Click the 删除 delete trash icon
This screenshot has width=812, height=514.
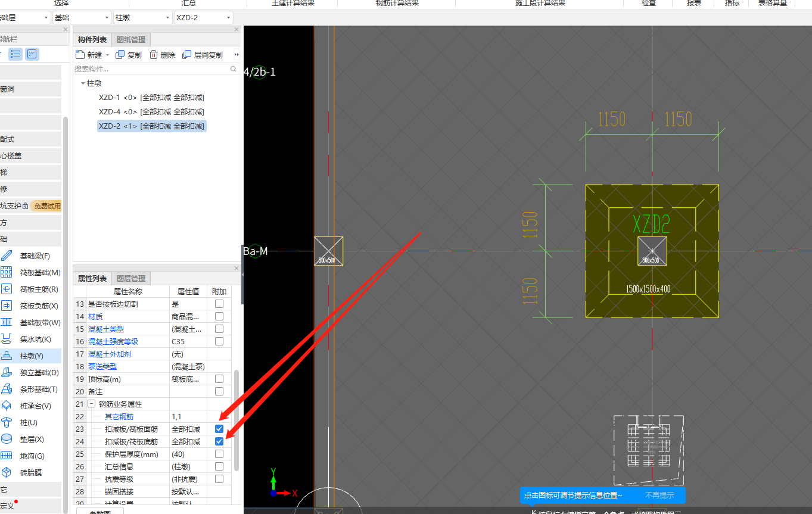(154, 55)
